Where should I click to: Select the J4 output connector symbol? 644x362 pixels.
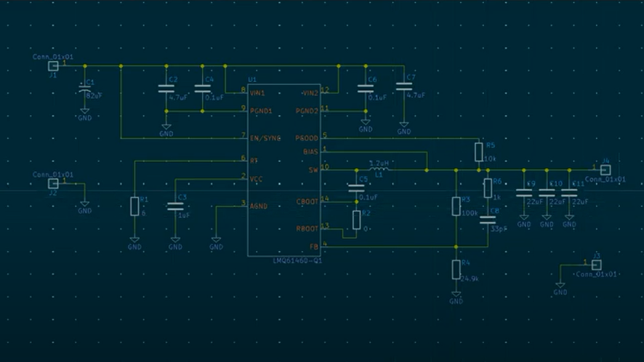(605, 170)
